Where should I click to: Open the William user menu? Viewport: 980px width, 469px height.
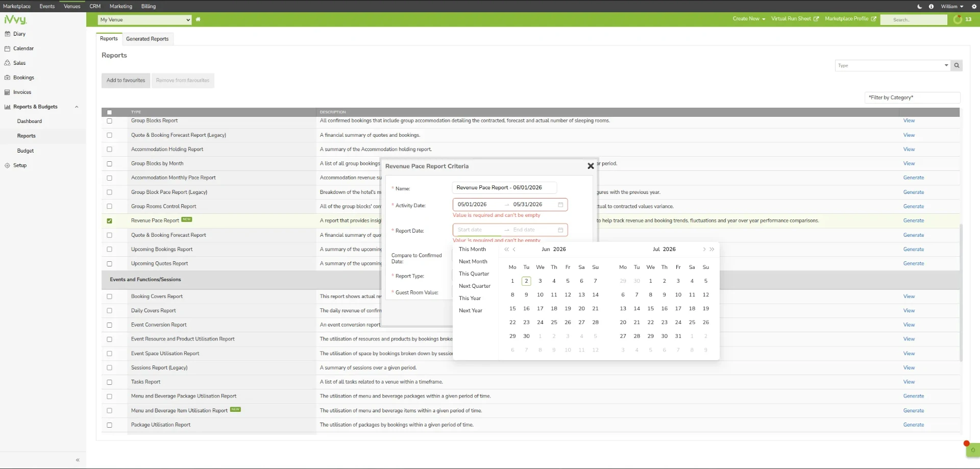[952, 6]
